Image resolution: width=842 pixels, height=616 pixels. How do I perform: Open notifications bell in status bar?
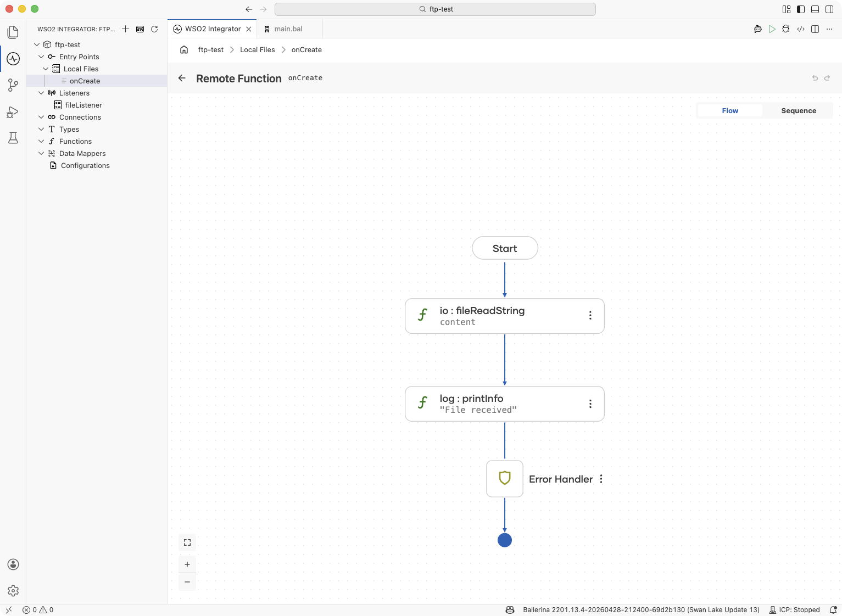click(833, 610)
